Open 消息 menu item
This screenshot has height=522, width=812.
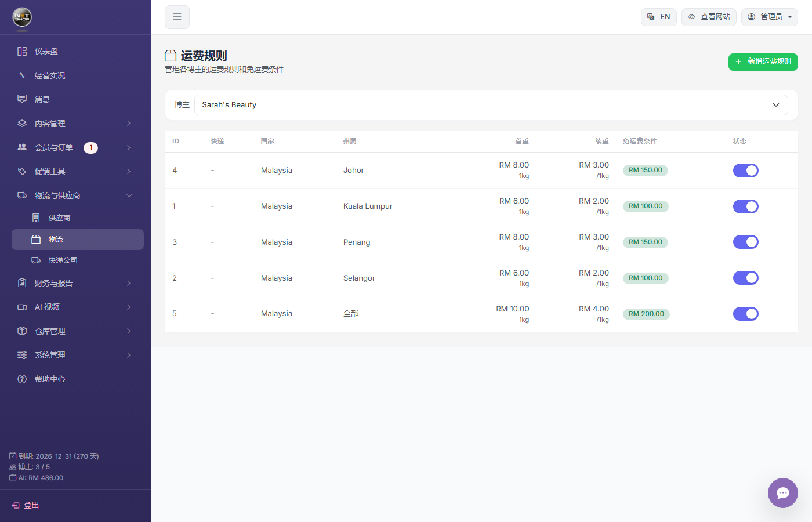pos(78,99)
